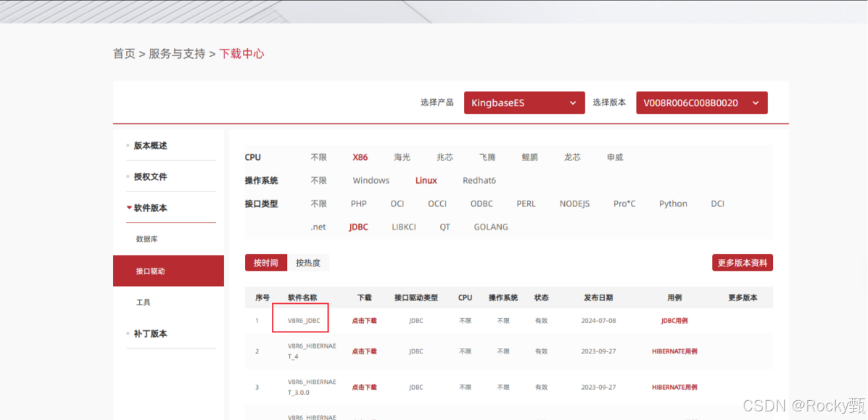Select 兆芯 CPU filter
Viewport: 868px width, 420px height.
[445, 157]
